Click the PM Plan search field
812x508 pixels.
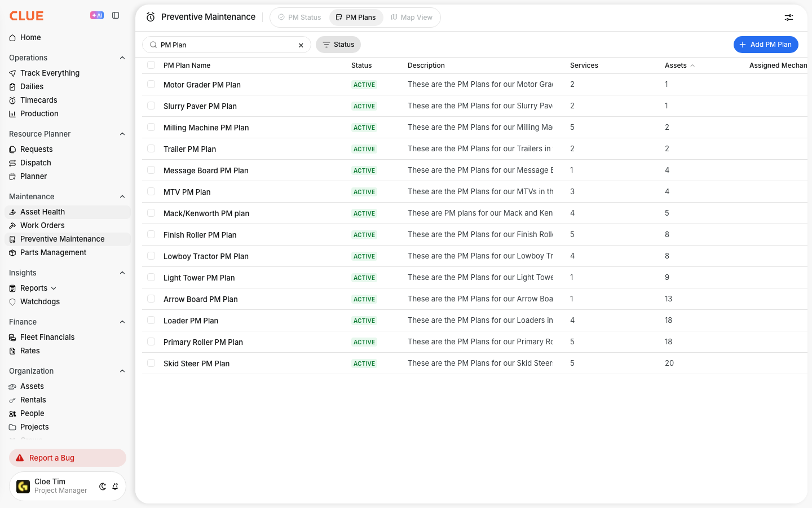227,45
